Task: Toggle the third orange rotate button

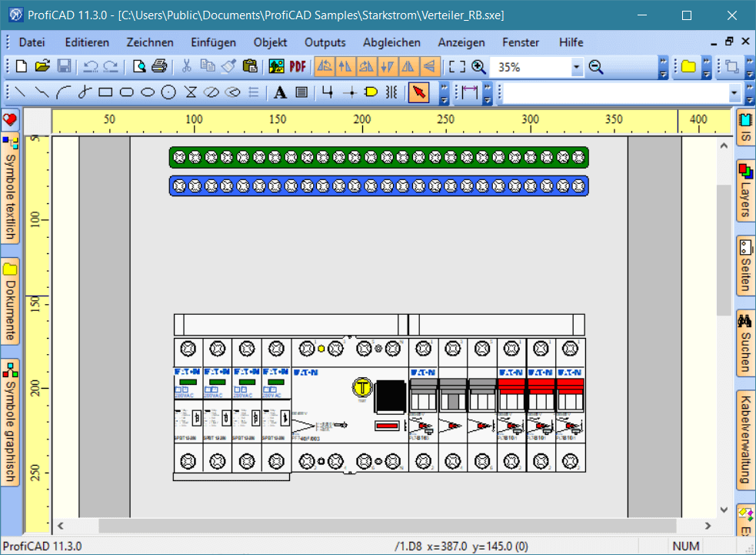Action: click(x=366, y=66)
